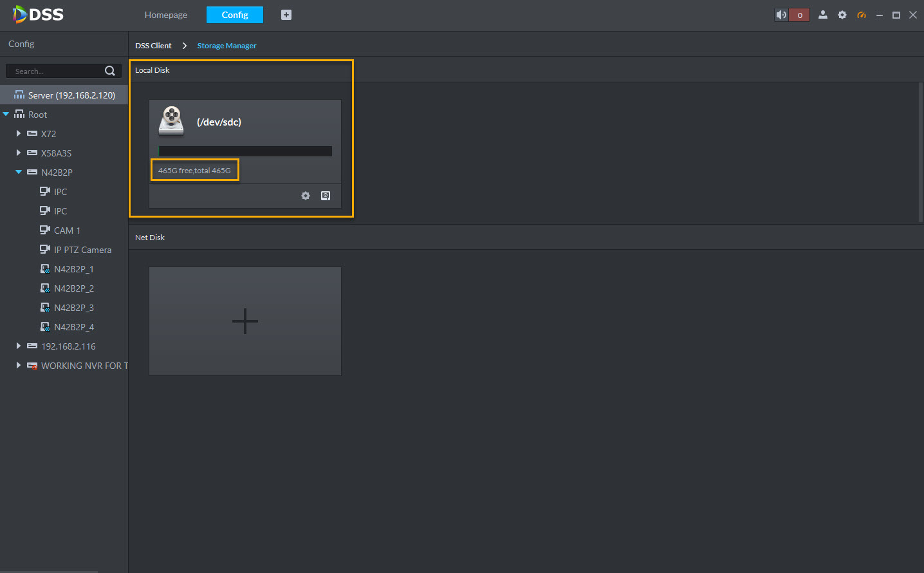The height and width of the screenshot is (573, 924).
Task: Select the X58A3S device
Action: point(56,153)
